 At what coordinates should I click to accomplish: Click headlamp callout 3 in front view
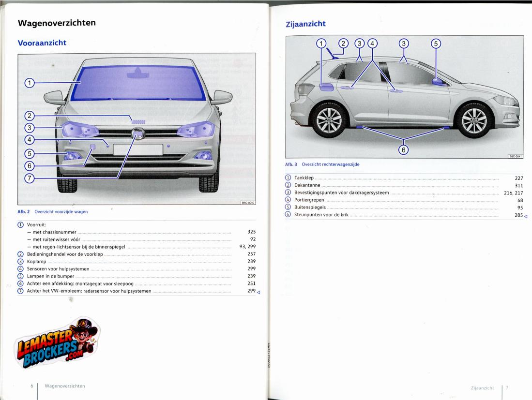point(30,128)
